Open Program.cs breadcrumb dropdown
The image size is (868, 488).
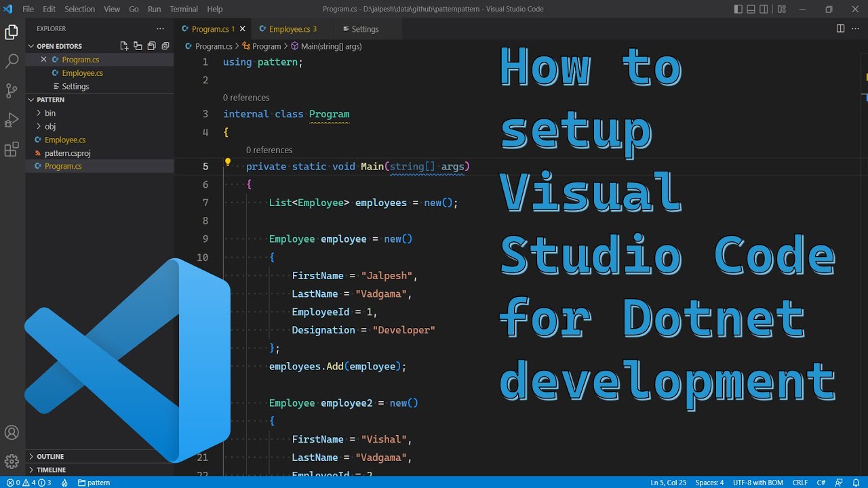click(209, 46)
